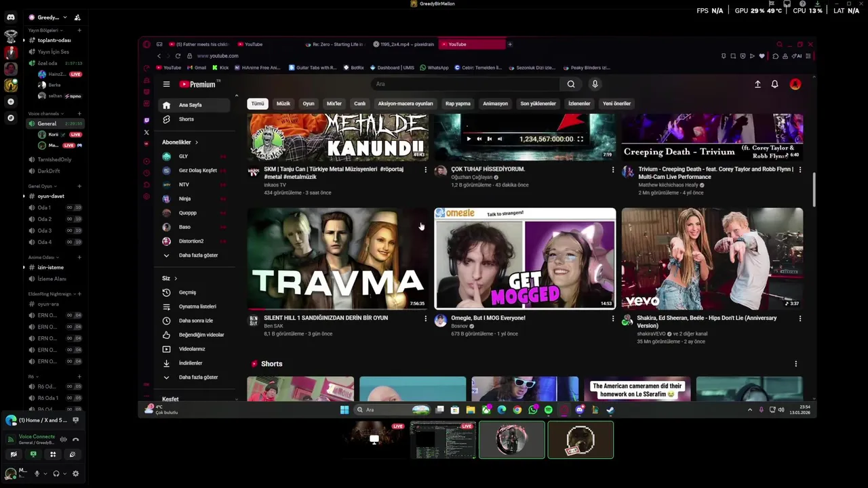Click Spotify icon in streamed taskbar
The height and width of the screenshot is (488, 868).
tap(548, 409)
